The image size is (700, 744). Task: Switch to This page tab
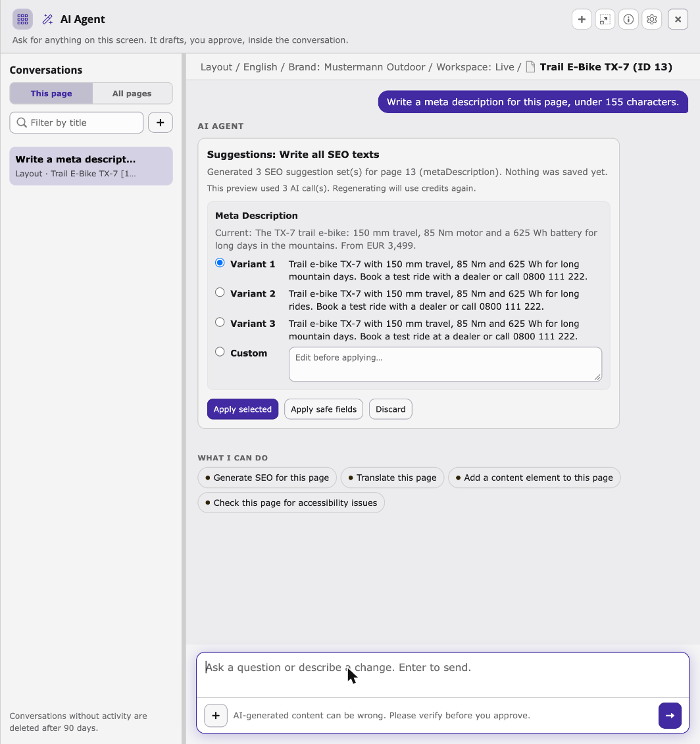click(51, 93)
